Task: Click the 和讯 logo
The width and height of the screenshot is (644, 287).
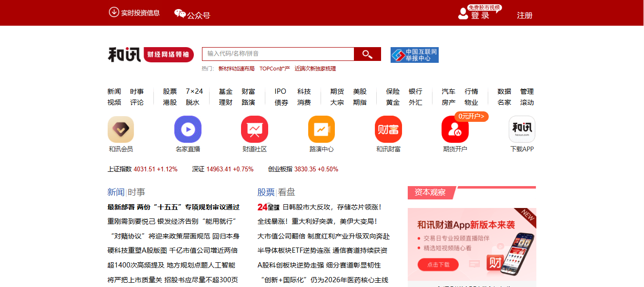Action: 124,55
